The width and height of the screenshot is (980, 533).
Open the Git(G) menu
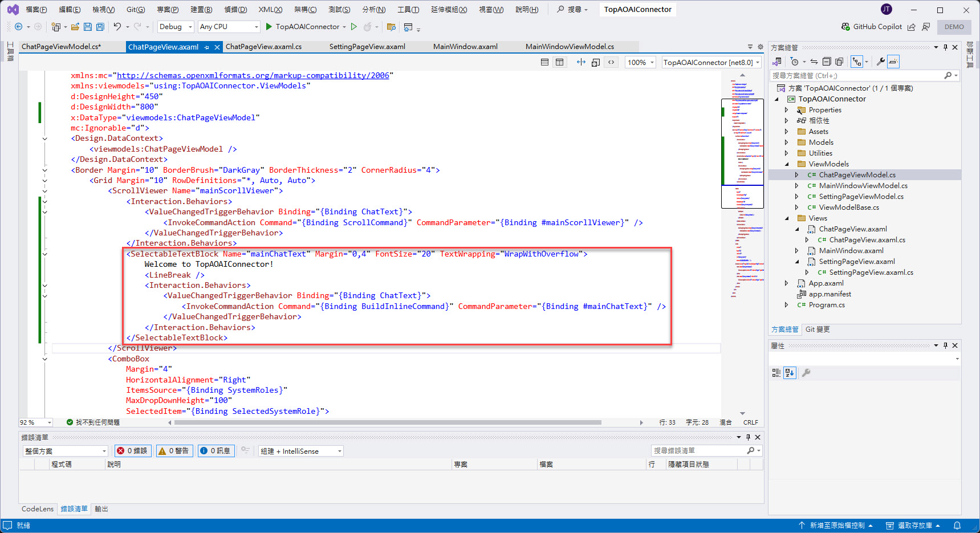[136, 10]
